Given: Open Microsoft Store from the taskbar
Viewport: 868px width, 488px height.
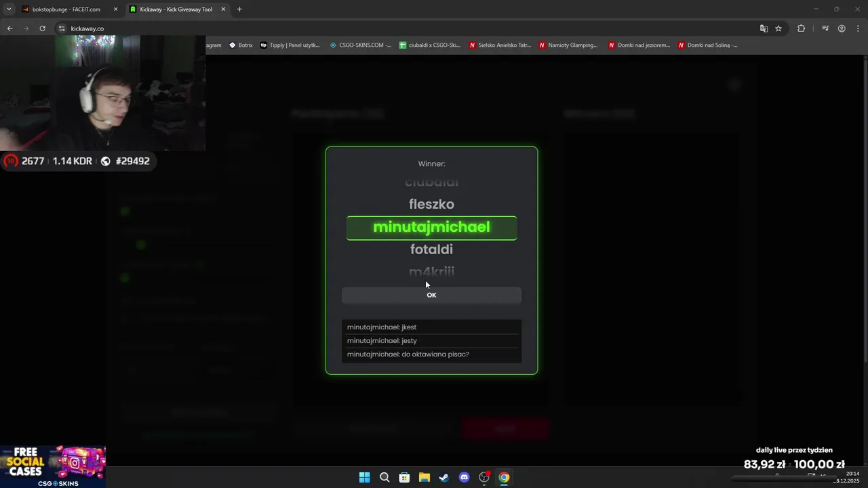Looking at the screenshot, I should (x=404, y=477).
